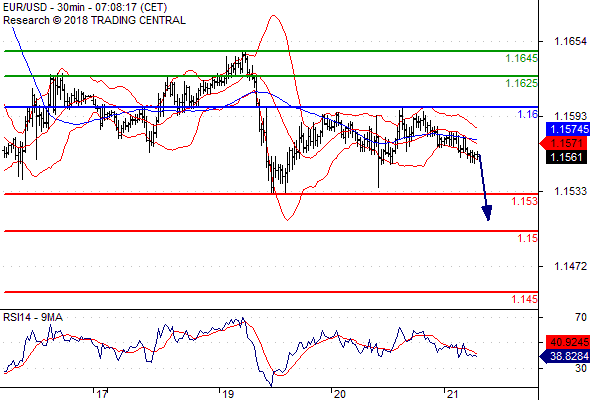Click date marker 21 on time axis
The width and height of the screenshot is (590, 400).
(x=452, y=394)
